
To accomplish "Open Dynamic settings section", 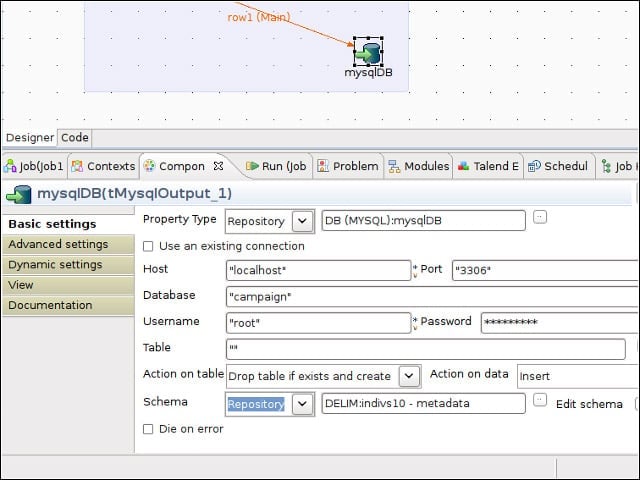I will coord(68,264).
